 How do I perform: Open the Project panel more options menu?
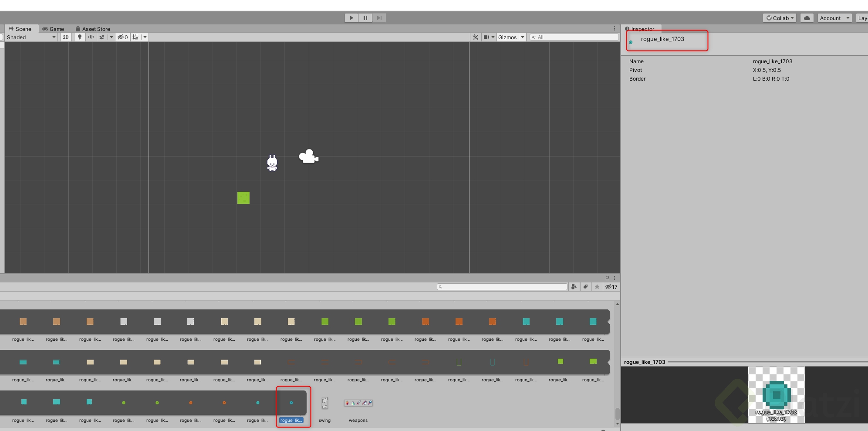(x=615, y=278)
